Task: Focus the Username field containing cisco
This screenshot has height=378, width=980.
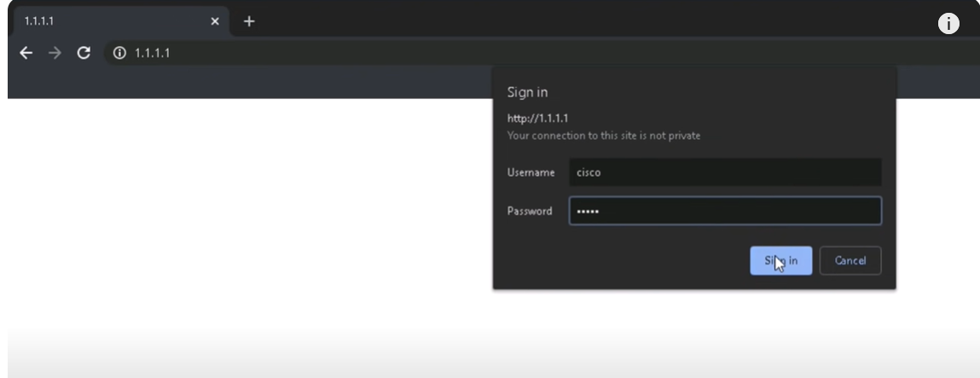Action: pyautogui.click(x=724, y=172)
